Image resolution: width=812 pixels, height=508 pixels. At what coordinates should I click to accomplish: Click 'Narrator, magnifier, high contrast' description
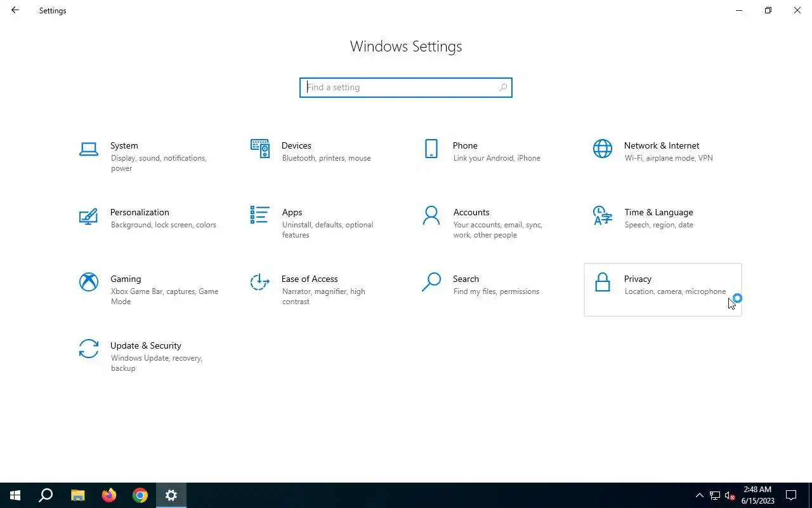pos(324,297)
